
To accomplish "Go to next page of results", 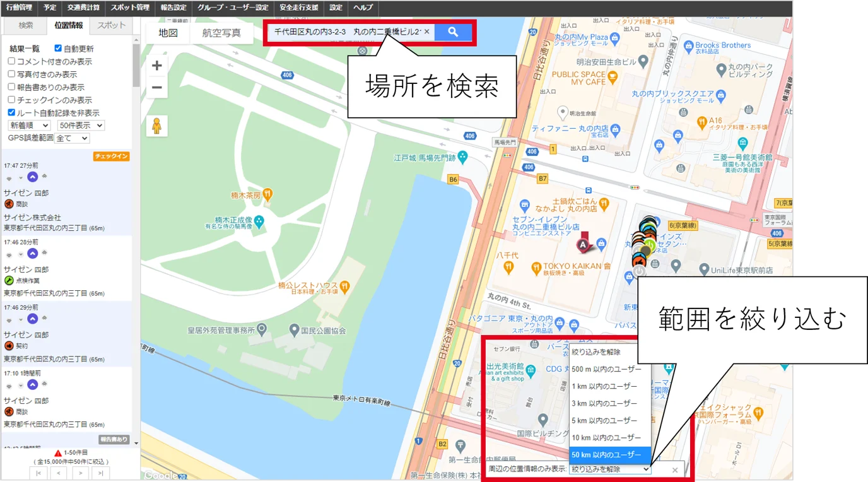I will [79, 473].
